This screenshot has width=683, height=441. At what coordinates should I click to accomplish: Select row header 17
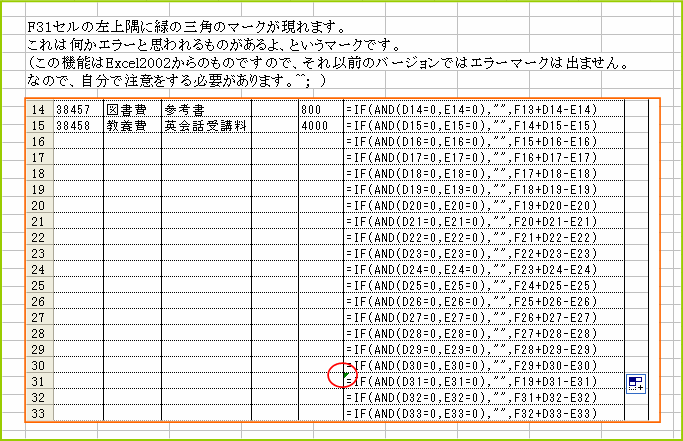(39, 157)
